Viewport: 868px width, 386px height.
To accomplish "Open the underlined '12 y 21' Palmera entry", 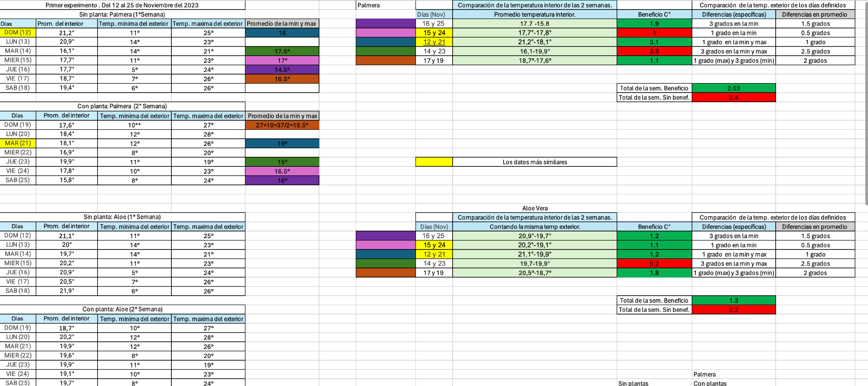I will click(x=434, y=42).
